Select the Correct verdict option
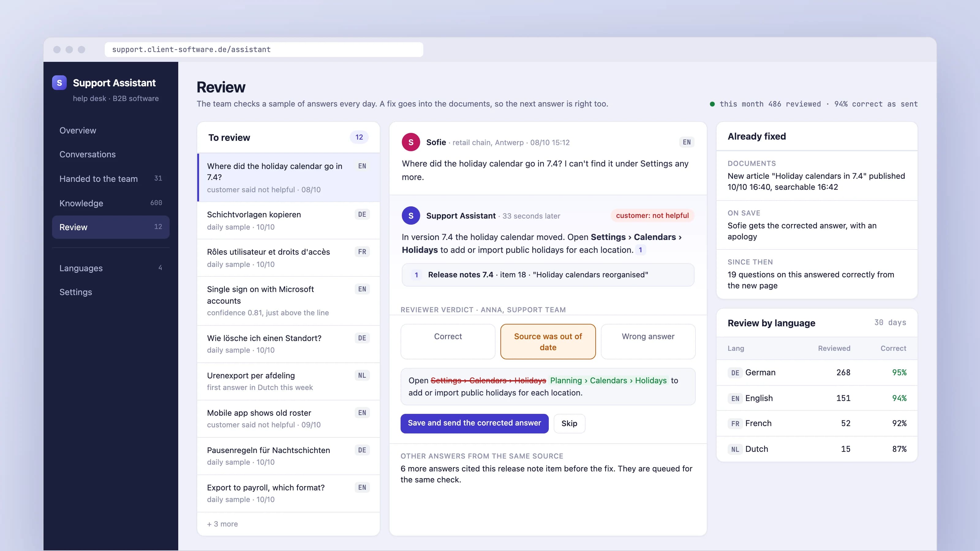The width and height of the screenshot is (980, 551). [448, 342]
